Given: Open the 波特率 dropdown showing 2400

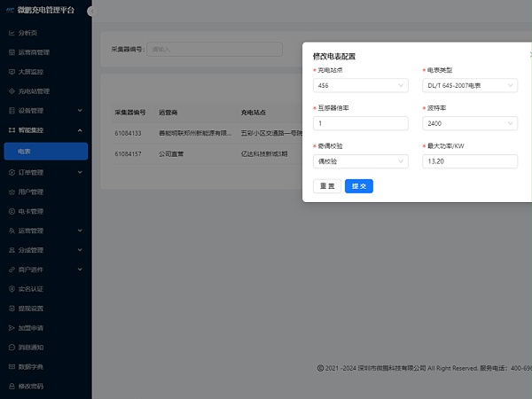Looking at the screenshot, I should point(470,123).
